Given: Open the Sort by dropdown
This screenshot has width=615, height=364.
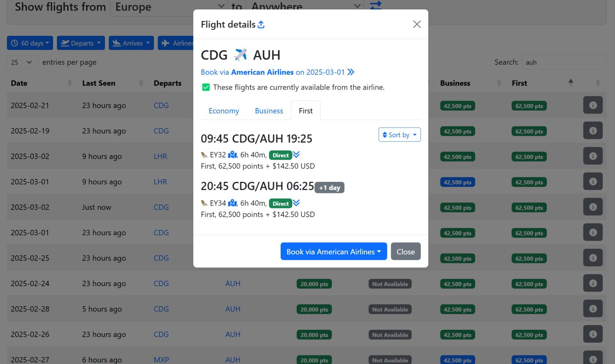Looking at the screenshot, I should click(399, 135).
